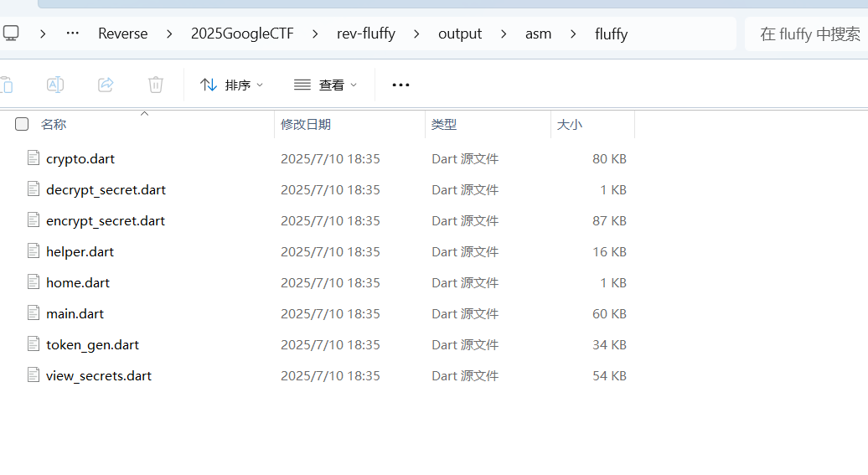Sort by the 名称 column header

pyautogui.click(x=54, y=124)
